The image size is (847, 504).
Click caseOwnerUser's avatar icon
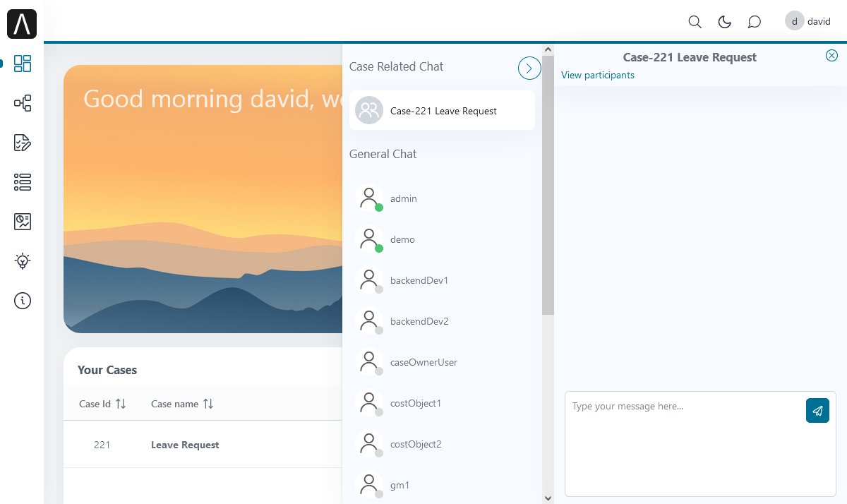369,362
